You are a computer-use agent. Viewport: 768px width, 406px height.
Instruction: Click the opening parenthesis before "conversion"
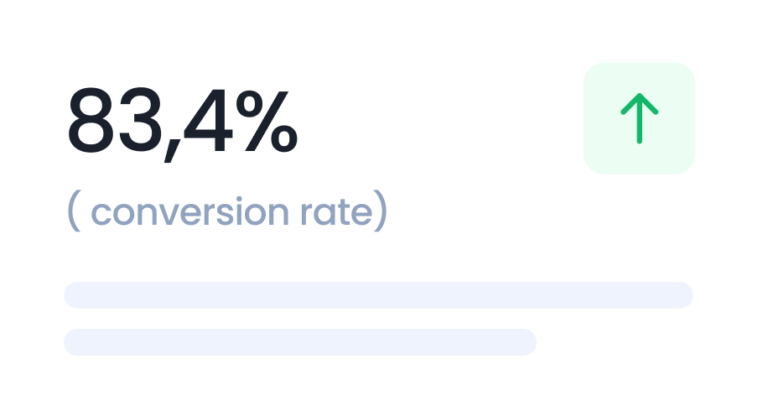pyautogui.click(x=72, y=213)
